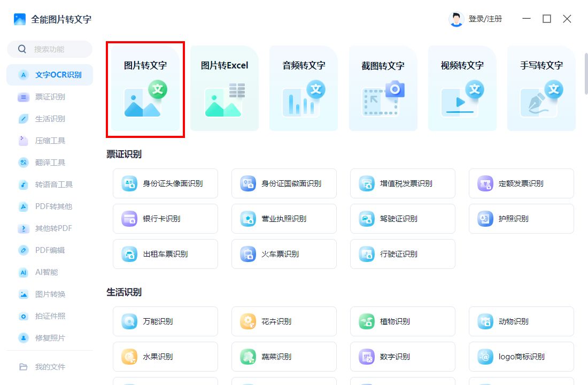Focus the 搜索功能 search field
This screenshot has height=385, width=588.
(x=50, y=49)
